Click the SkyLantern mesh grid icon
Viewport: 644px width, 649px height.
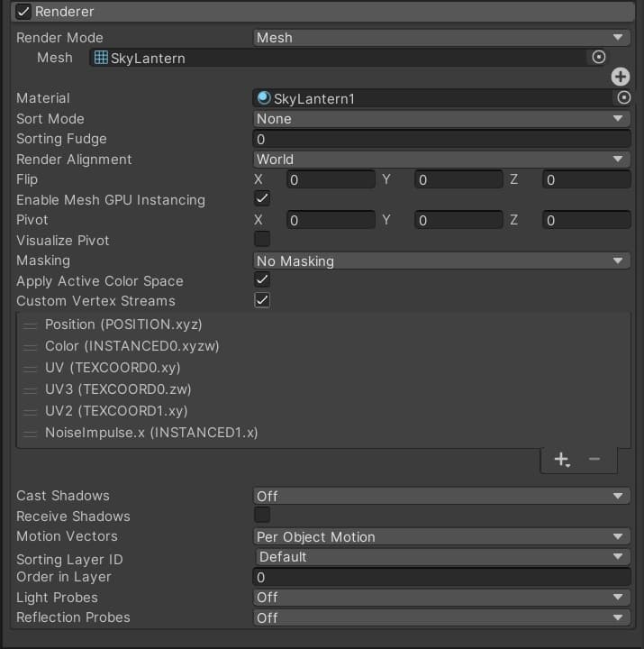pos(101,58)
